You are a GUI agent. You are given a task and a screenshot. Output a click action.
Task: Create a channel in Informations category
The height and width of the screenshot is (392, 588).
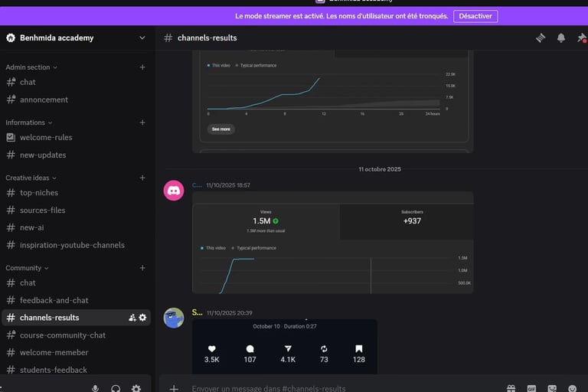click(x=142, y=122)
